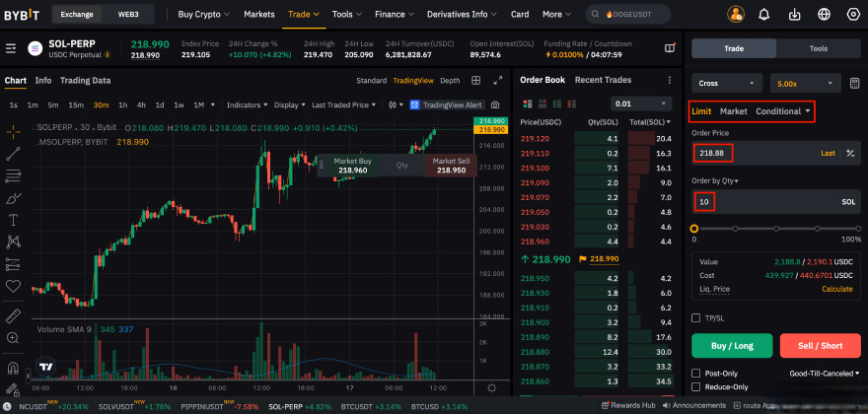Switch to the Trading Data tab

(85, 80)
